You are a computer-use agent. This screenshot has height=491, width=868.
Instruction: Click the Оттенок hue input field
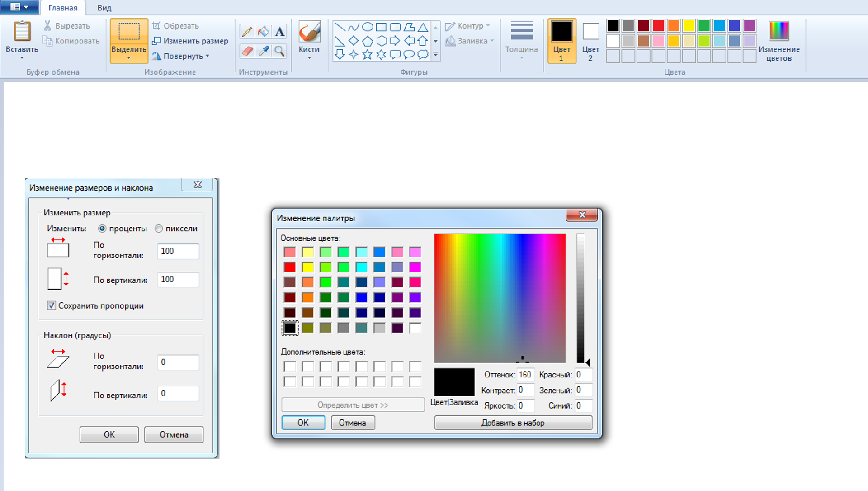[525, 375]
